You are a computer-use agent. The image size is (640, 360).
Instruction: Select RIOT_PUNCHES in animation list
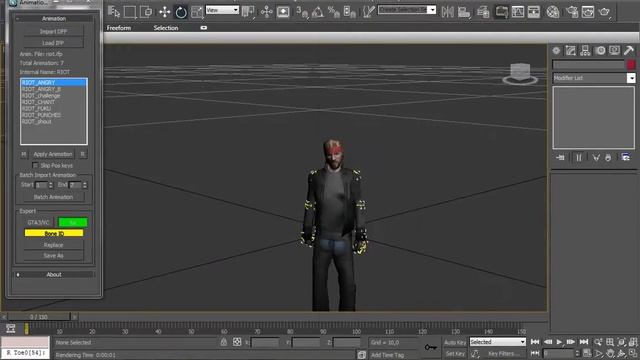pyautogui.click(x=54, y=115)
